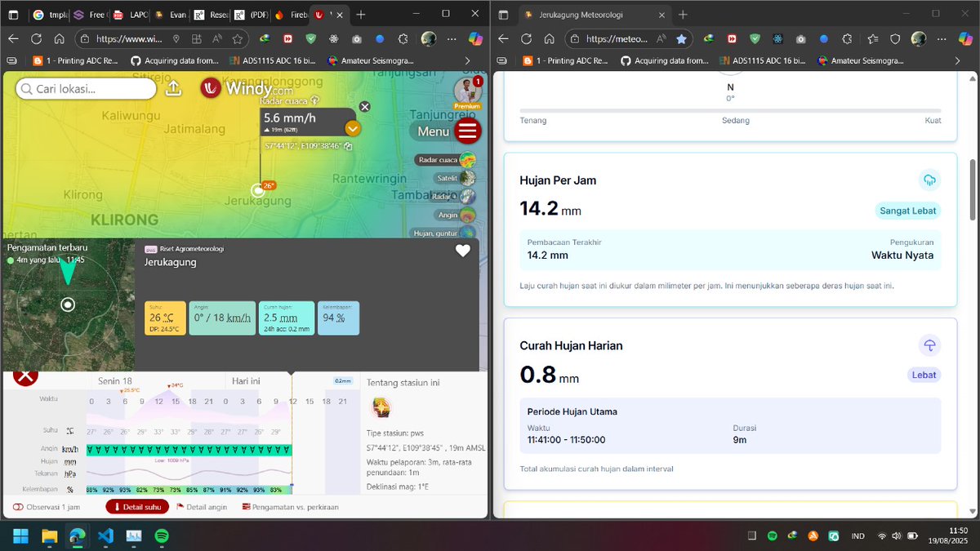Open Browser essentials shield icon in right browser

(x=895, y=38)
